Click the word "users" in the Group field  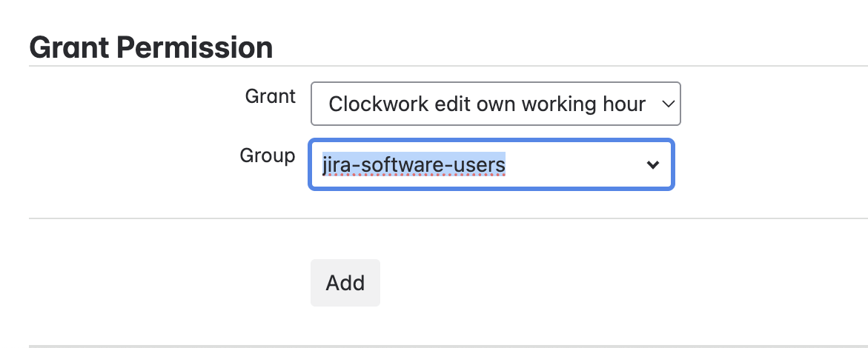484,164
